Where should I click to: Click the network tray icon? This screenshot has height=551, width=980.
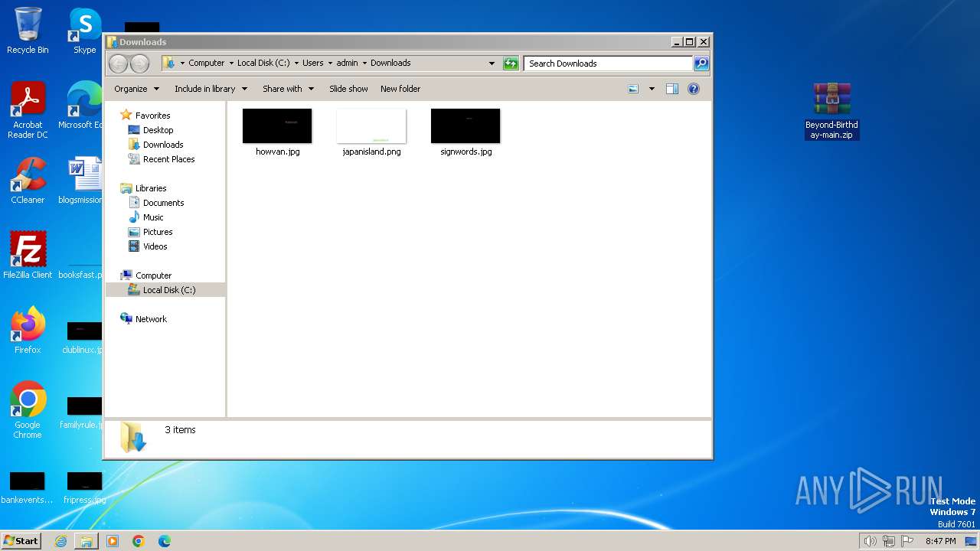click(889, 541)
